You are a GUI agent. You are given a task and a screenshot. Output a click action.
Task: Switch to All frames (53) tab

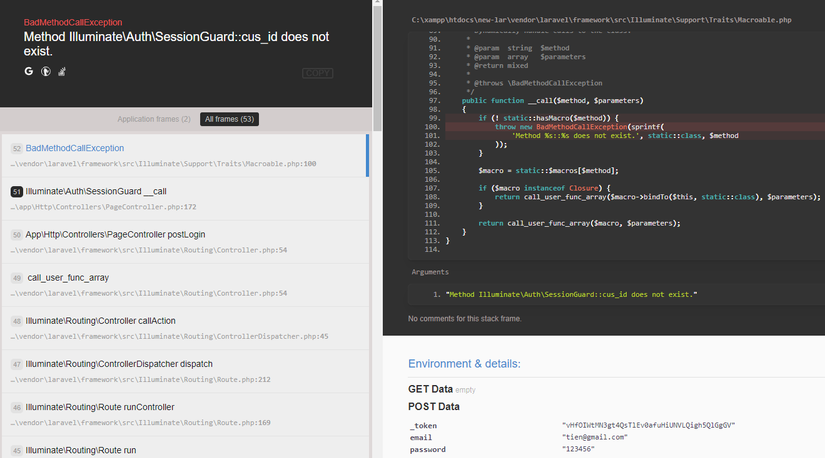click(229, 119)
